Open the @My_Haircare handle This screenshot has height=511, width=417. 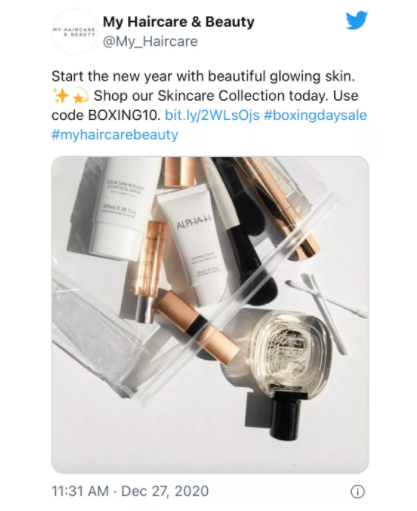(x=150, y=42)
